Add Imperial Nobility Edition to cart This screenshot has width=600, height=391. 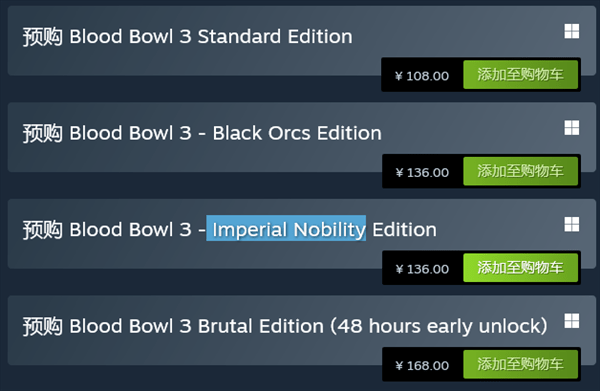[520, 268]
